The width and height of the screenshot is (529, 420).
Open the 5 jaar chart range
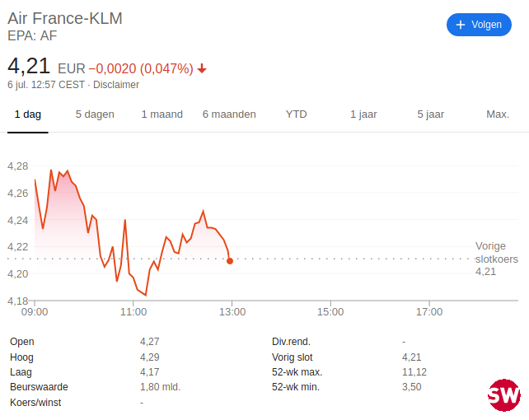(430, 114)
